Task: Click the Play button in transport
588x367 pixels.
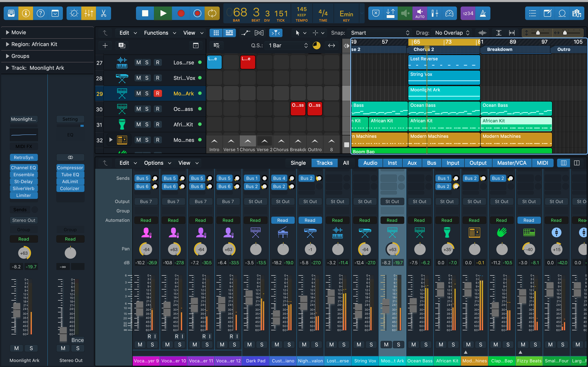Action: [x=163, y=13]
